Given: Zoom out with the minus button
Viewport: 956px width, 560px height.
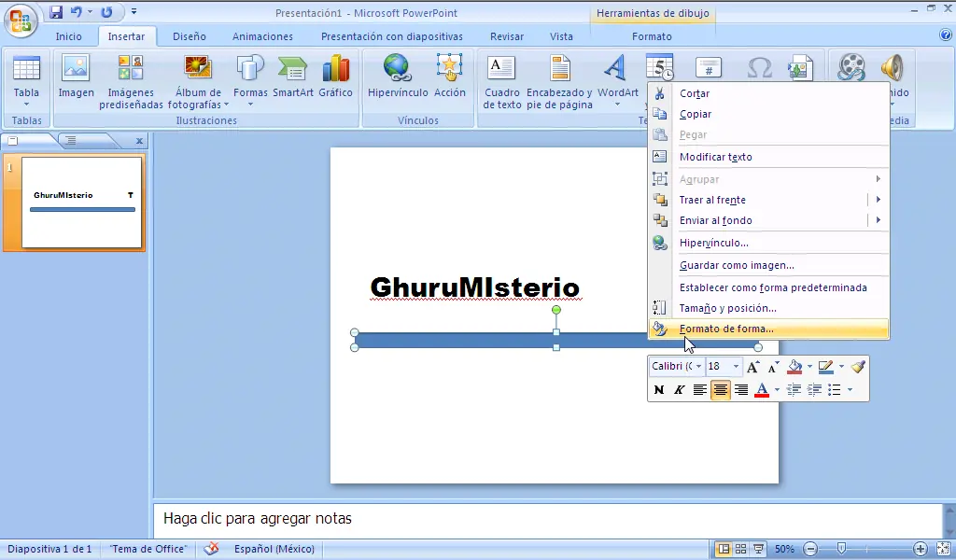Looking at the screenshot, I should pos(810,549).
